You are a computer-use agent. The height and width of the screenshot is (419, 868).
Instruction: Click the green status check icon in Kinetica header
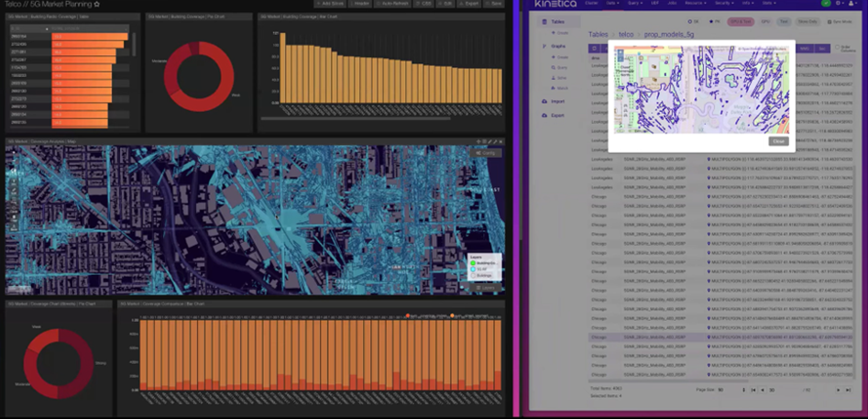(x=826, y=4)
